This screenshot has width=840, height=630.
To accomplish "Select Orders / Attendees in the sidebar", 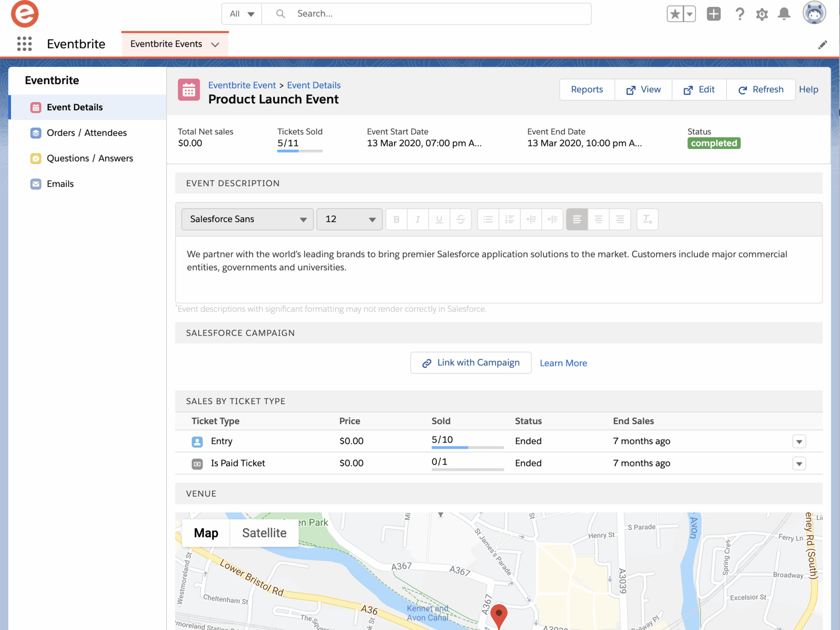I will tap(87, 132).
